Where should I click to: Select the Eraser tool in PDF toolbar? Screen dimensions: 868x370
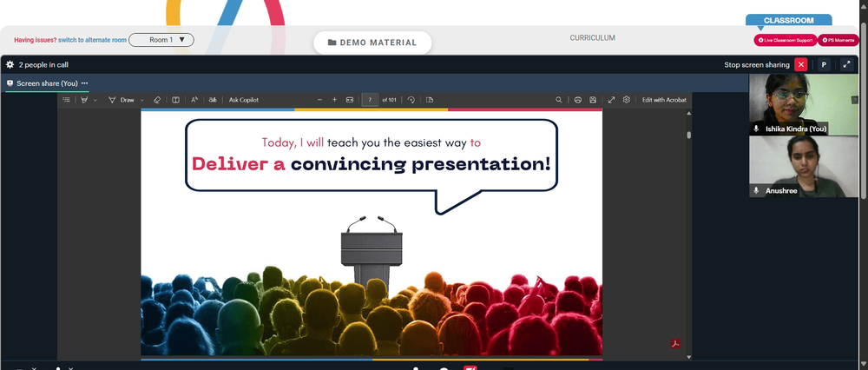[x=156, y=100]
